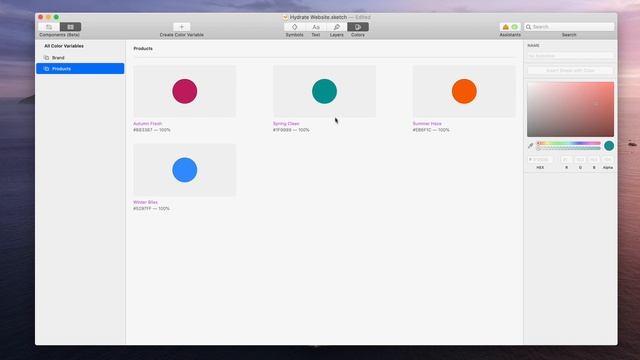Click the Winter Bliss color name

(145, 202)
